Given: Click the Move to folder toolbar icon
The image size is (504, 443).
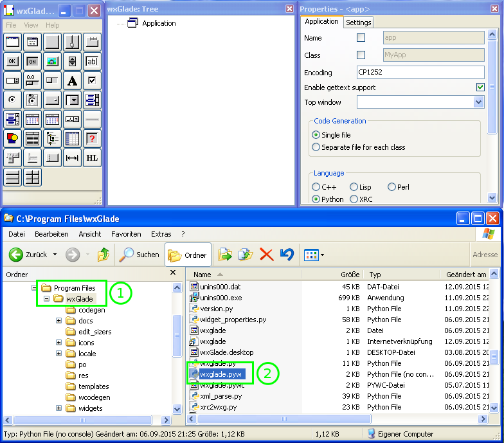Looking at the screenshot, I should click(225, 255).
